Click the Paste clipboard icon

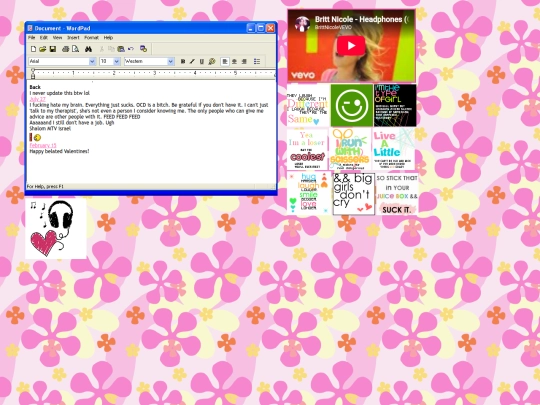point(121,49)
